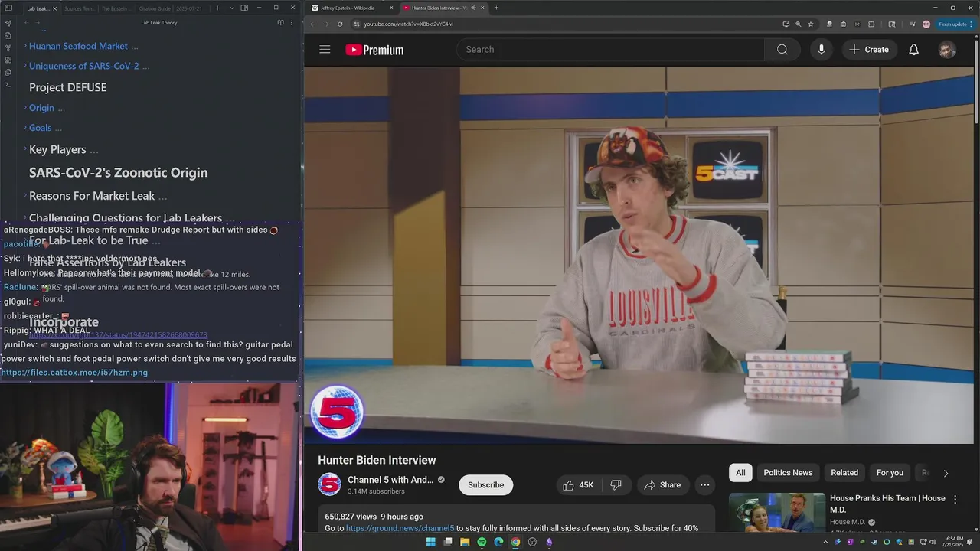The image size is (980, 551).
Task: Open Channel 5 with And... channel name
Action: (x=390, y=480)
